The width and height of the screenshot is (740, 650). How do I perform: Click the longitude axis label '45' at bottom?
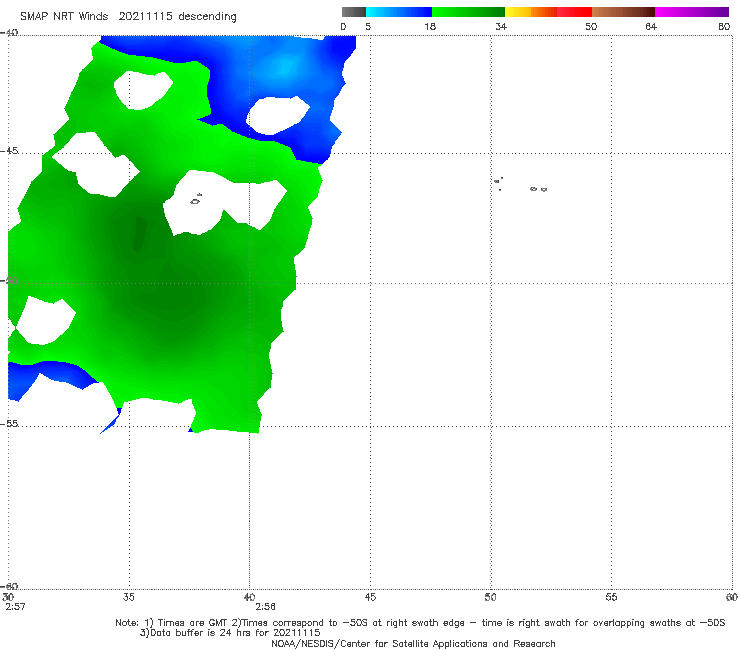[x=370, y=597]
